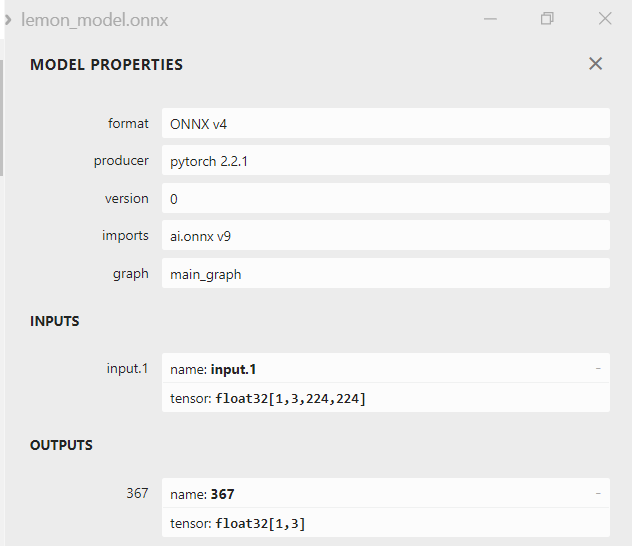This screenshot has width=632, height=546.
Task: Close the lemon_model.onnx window
Action: pyautogui.click(x=604, y=18)
